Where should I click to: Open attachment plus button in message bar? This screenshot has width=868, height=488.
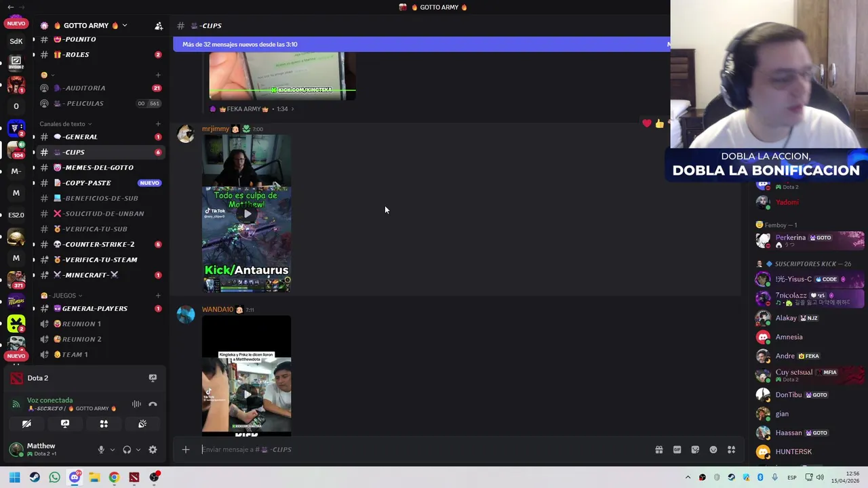(x=185, y=449)
